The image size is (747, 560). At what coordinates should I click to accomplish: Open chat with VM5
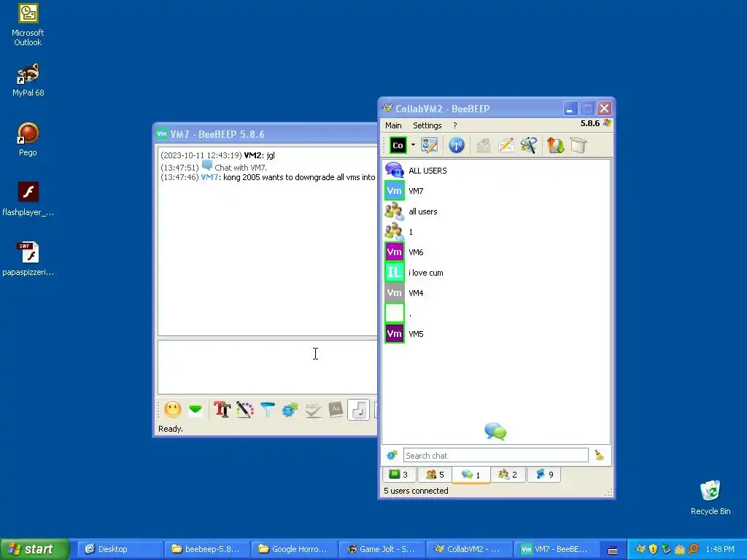point(495,334)
